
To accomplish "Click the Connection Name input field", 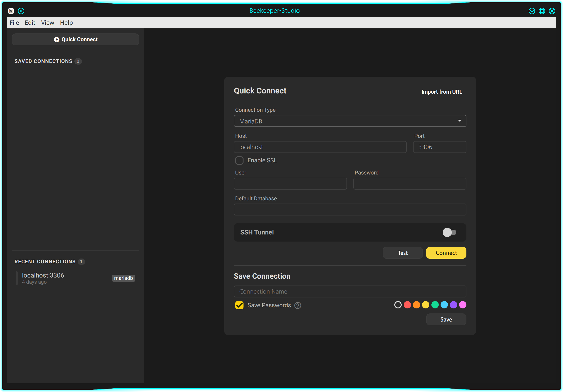I will [350, 291].
